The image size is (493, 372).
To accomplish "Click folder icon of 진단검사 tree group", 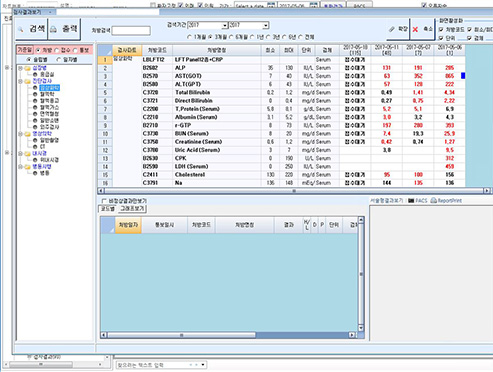I will tap(27, 81).
